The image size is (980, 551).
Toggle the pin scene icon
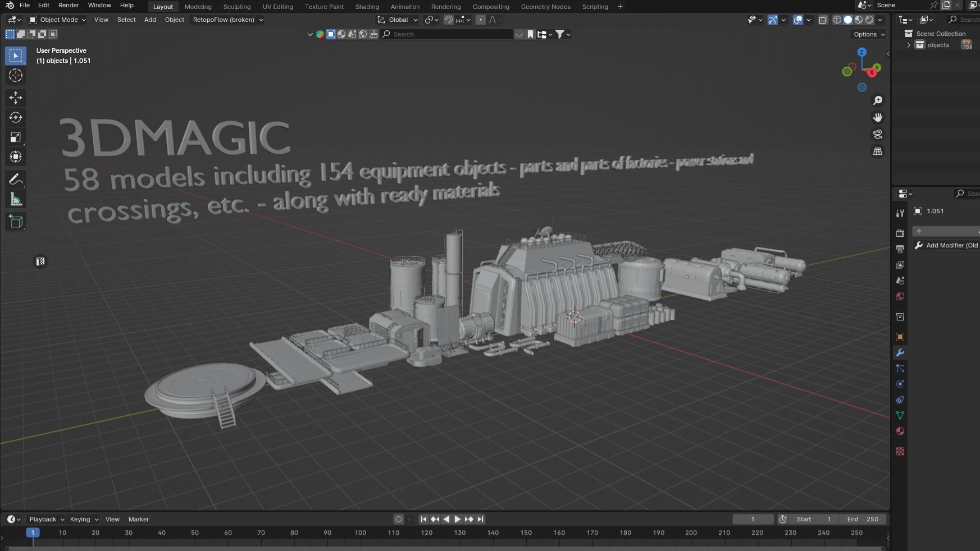(x=933, y=5)
